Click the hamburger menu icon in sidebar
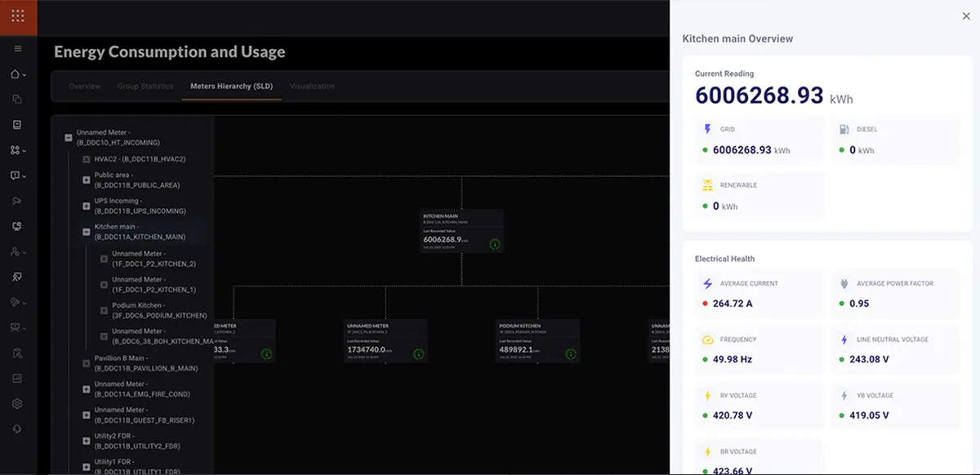The width and height of the screenshot is (980, 475). pyautogui.click(x=18, y=49)
